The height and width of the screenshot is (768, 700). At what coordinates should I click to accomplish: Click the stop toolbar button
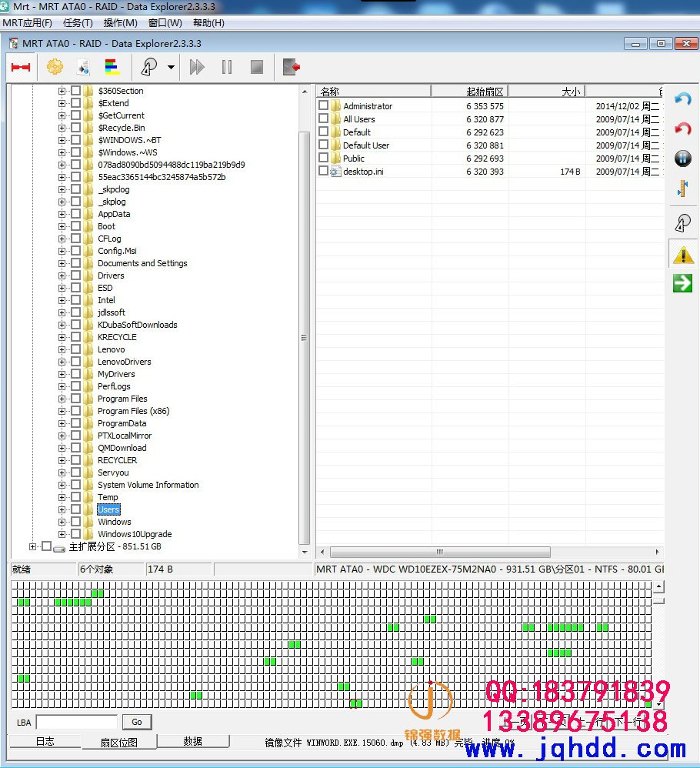tap(256, 67)
